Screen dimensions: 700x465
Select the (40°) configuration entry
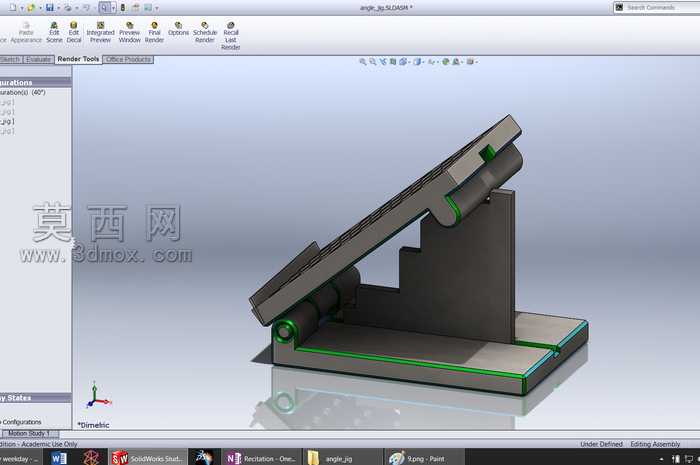22,92
